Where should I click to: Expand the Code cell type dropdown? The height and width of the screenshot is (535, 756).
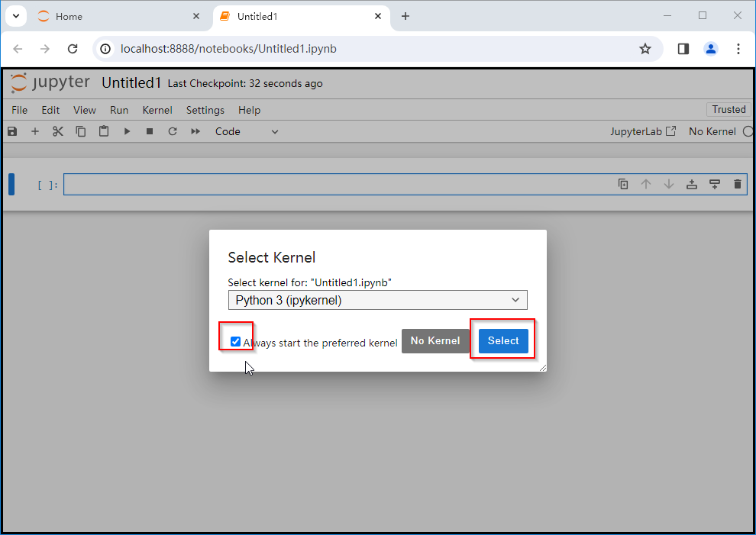pos(246,131)
